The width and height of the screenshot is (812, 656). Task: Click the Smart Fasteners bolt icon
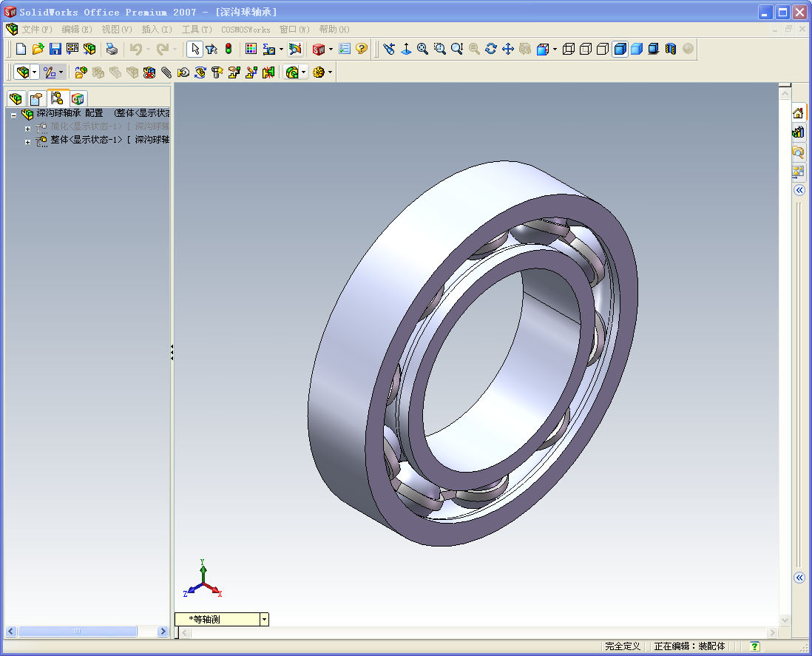[x=217, y=72]
